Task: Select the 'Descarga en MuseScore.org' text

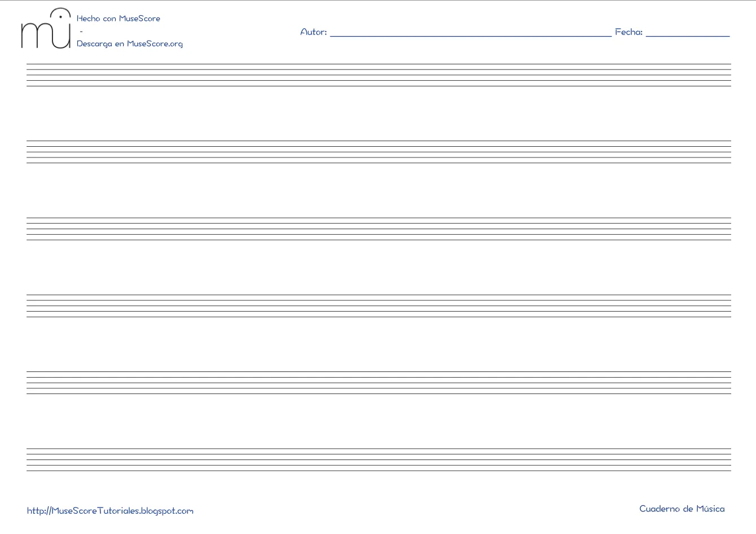Action: (x=130, y=44)
